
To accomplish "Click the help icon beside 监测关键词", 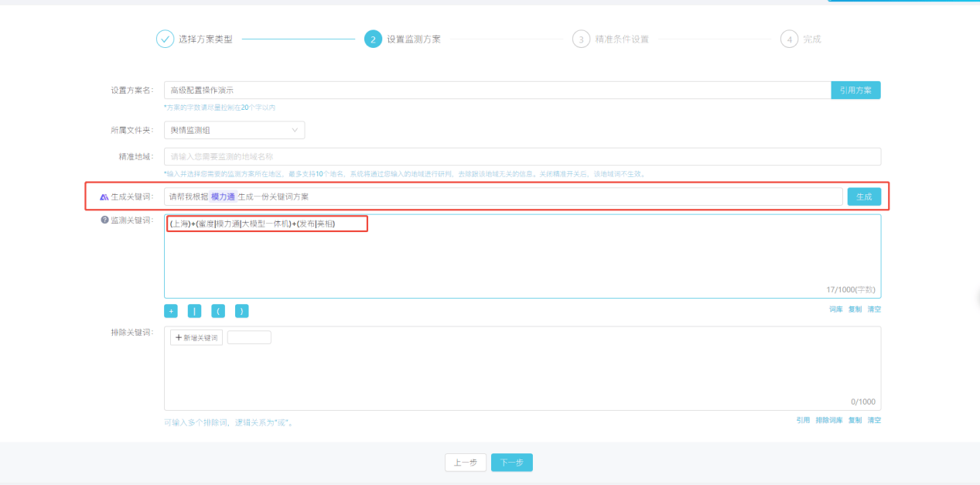I will pos(105,220).
